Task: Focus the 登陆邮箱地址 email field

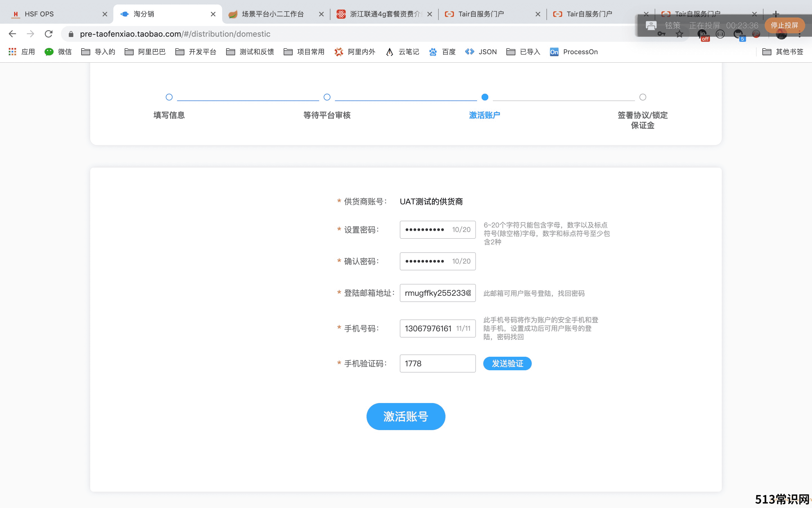Action: 438,293
